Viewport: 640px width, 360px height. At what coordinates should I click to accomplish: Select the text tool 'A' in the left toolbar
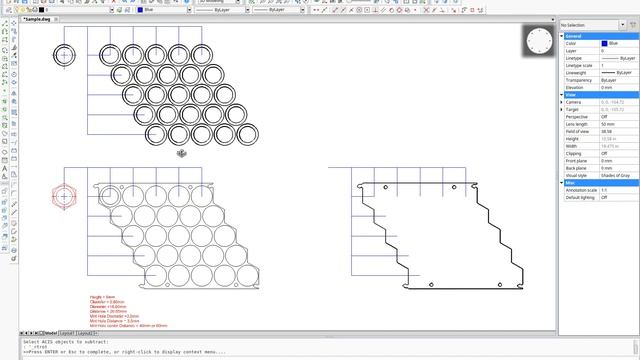coord(4,168)
